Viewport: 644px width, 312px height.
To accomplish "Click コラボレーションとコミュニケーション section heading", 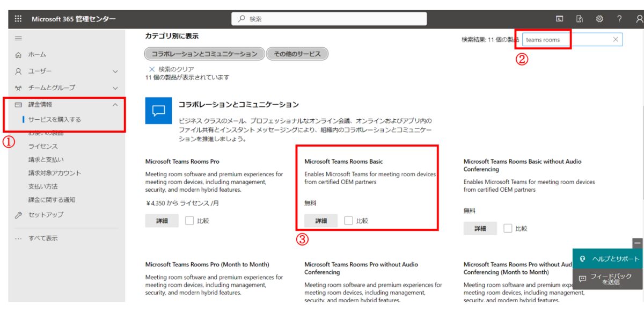I will point(239,104).
